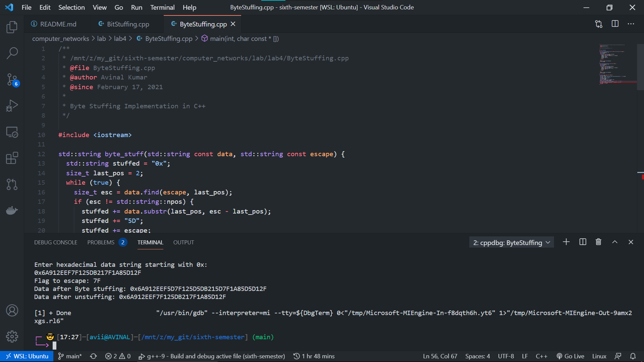
Task: Open the terminal selector dropdown showing cppdbg: ByteStuffing
Action: 511,242
